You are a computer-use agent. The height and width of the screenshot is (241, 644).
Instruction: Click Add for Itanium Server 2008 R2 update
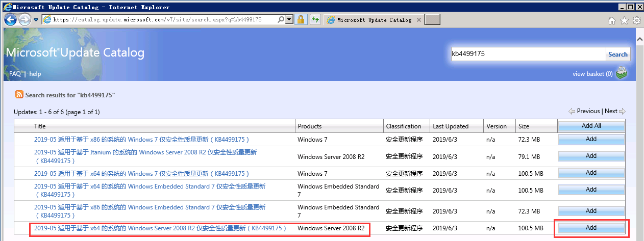pos(591,156)
